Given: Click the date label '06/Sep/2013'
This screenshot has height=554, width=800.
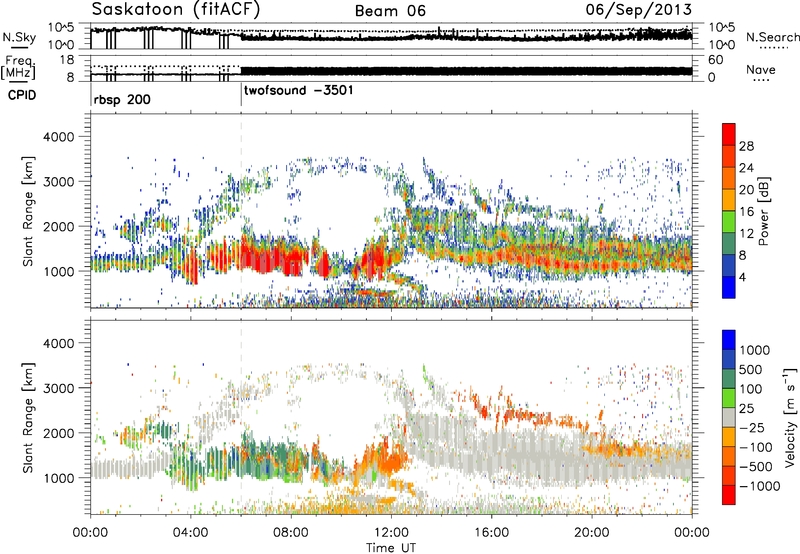Looking at the screenshot, I should [638, 9].
